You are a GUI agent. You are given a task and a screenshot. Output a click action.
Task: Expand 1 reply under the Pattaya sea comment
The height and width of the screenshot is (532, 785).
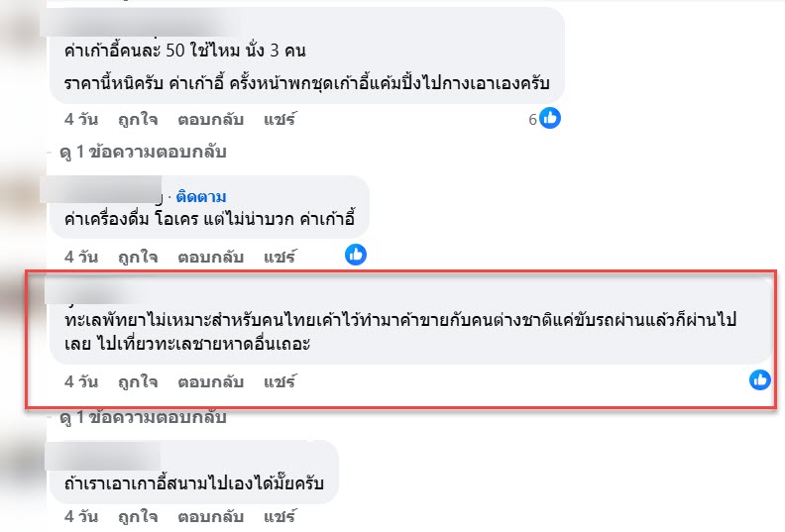tap(143, 416)
